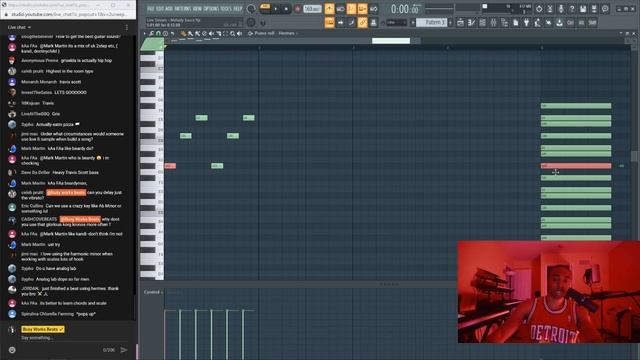Select the Paint brush tool in piano roll
640x360 pixels.
[x=190, y=33]
